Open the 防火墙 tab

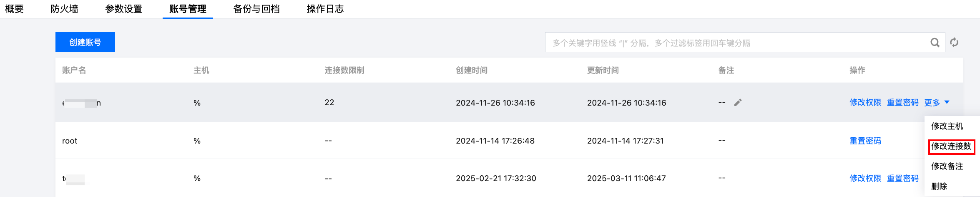tap(64, 9)
